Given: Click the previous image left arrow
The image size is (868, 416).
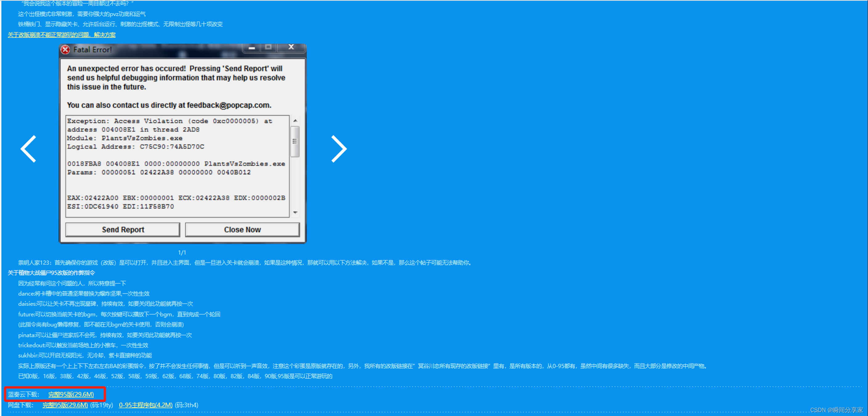Looking at the screenshot, I should click(x=29, y=149).
